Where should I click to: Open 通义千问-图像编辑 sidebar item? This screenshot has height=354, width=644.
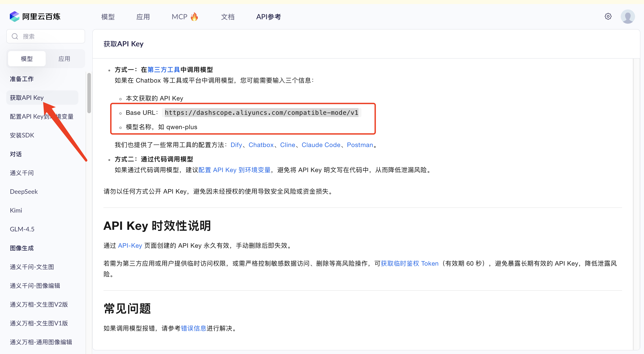click(35, 286)
